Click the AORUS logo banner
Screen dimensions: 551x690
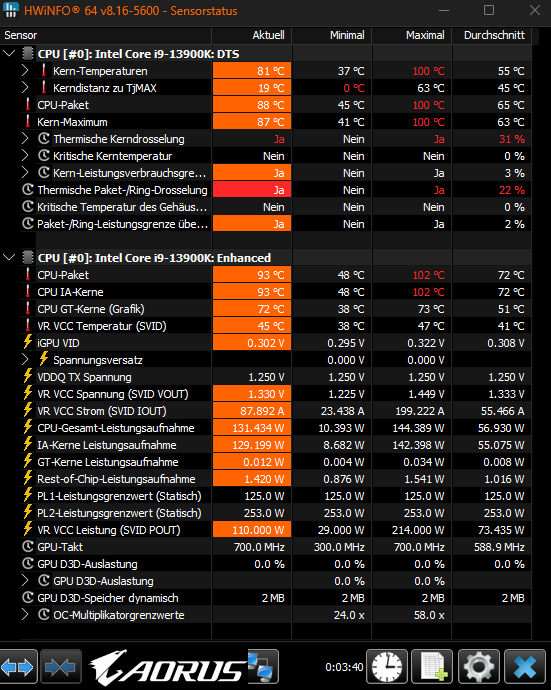tap(168, 667)
